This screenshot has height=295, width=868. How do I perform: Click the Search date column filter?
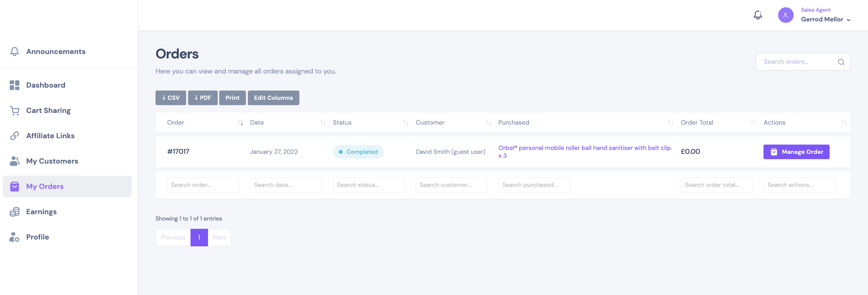(x=286, y=185)
